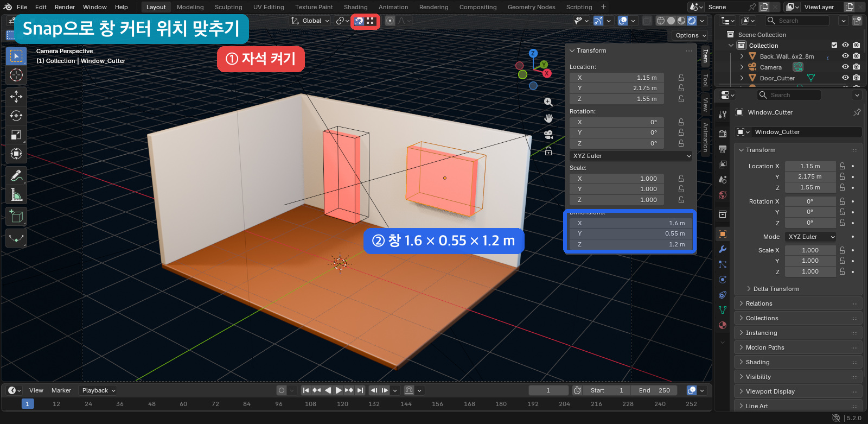This screenshot has width=868, height=424.
Task: Click the Camera data icon in outliner
Action: pos(798,67)
